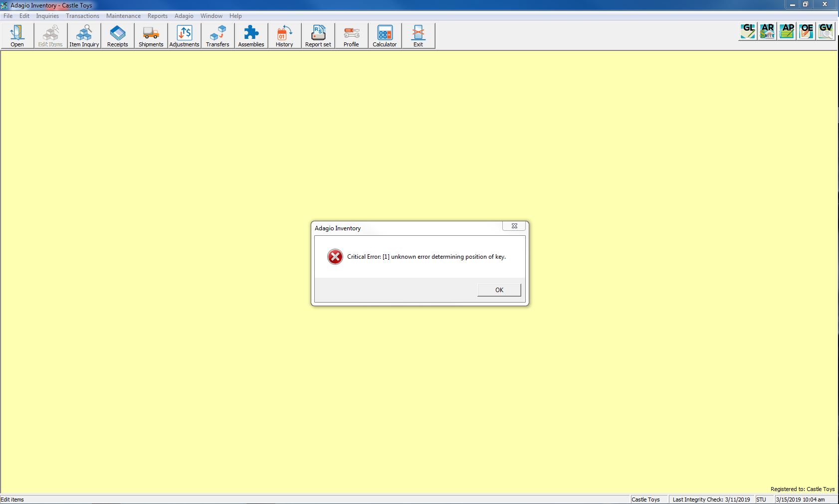839x504 pixels.
Task: Open the company Profile icon
Action: pyautogui.click(x=351, y=36)
